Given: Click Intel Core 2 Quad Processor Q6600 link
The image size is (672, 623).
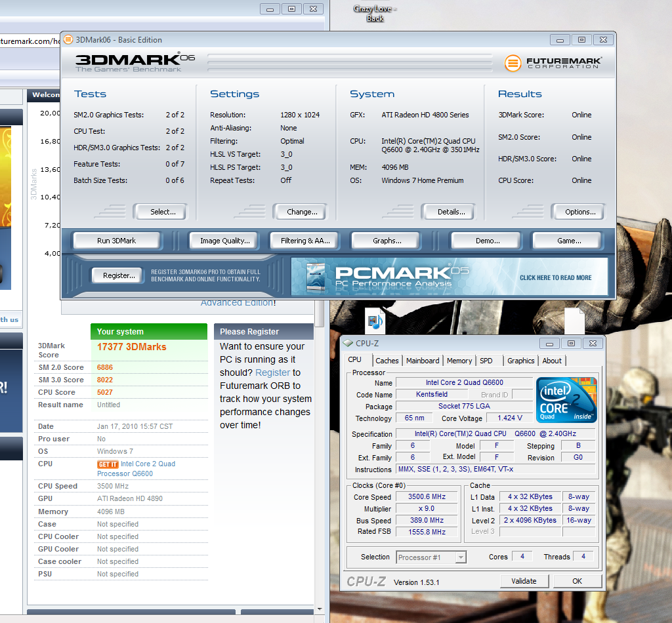Looking at the screenshot, I should (x=136, y=469).
